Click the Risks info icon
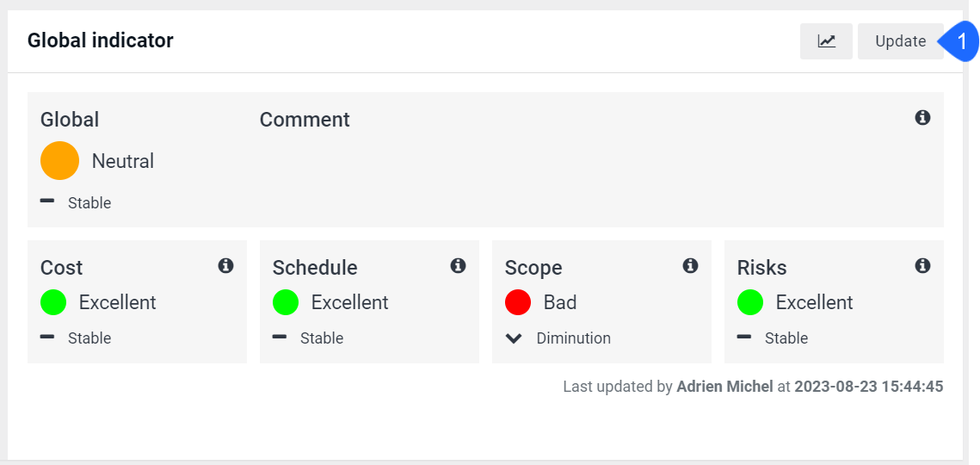The height and width of the screenshot is (465, 980). click(x=922, y=265)
